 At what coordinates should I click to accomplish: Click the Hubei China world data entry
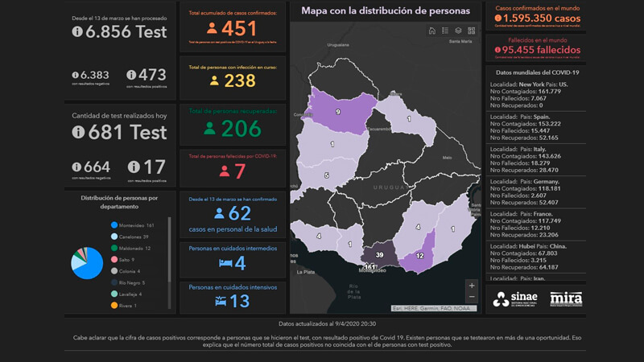(535, 257)
